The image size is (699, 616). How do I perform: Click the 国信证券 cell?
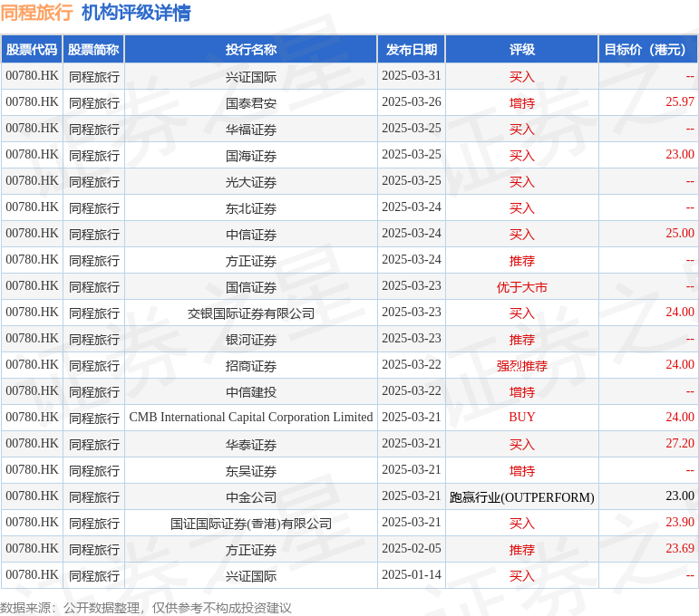click(x=251, y=287)
